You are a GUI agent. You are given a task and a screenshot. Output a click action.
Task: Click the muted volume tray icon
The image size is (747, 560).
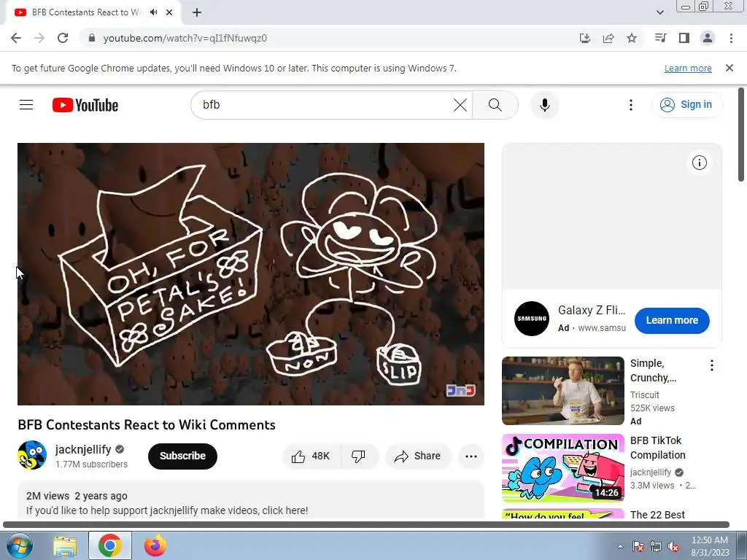[x=673, y=547]
